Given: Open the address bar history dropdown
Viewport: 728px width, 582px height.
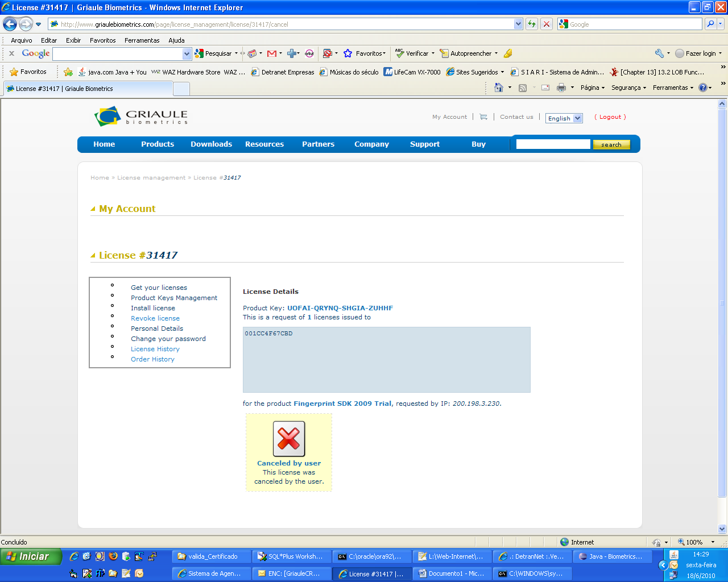Looking at the screenshot, I should tap(518, 24).
